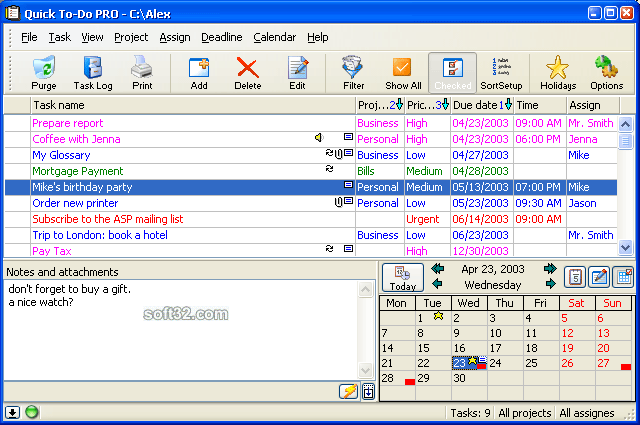640x425 pixels.
Task: Click Tasks: 9 in status bar
Action: [470, 413]
